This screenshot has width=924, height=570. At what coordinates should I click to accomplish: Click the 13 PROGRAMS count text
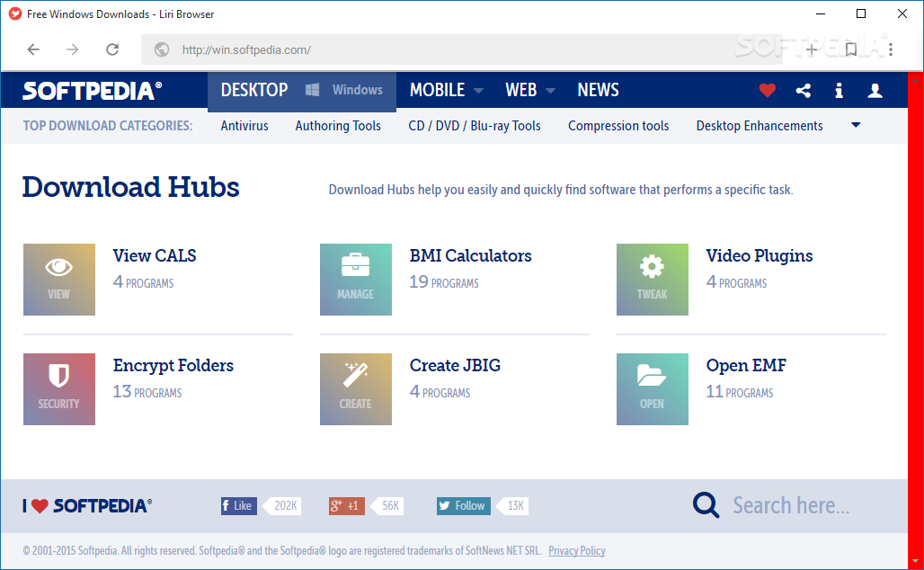[147, 391]
